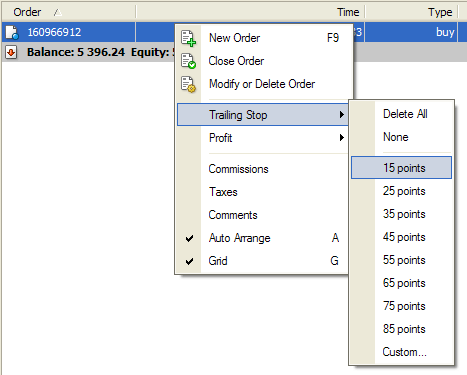Viewport: 467px width, 375px height.
Task: Select Modify or Delete Order entry
Action: (x=263, y=84)
